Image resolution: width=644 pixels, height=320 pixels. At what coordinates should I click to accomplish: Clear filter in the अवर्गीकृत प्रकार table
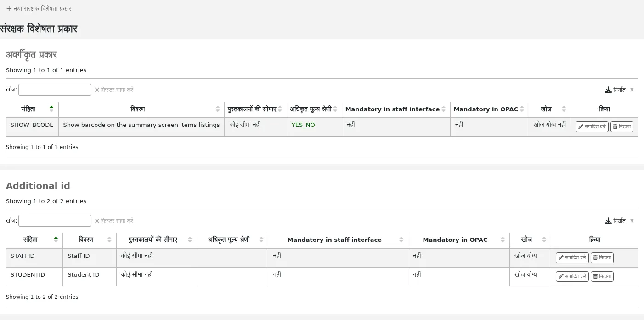coord(114,90)
